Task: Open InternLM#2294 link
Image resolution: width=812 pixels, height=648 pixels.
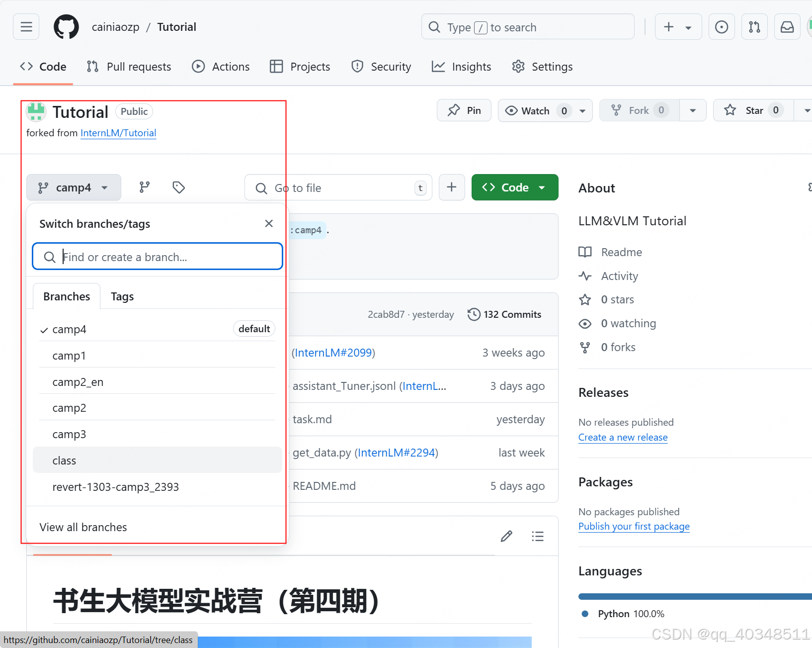Action: pyautogui.click(x=397, y=453)
